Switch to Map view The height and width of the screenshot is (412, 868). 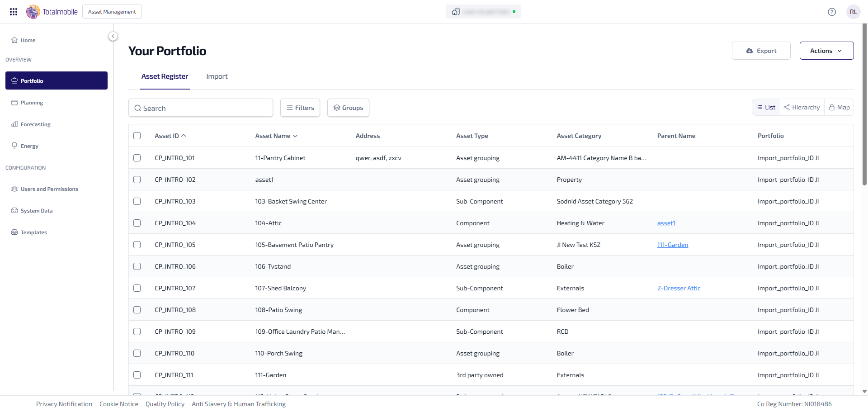pos(839,107)
